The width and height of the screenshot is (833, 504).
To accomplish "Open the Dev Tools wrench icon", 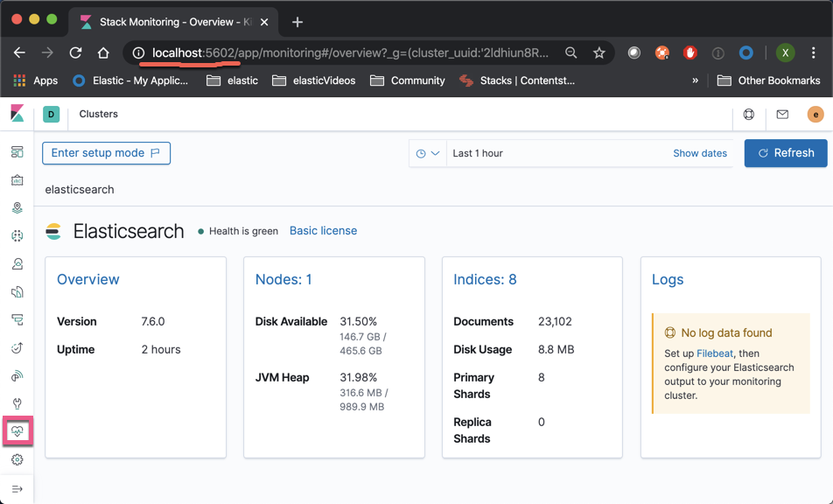I will click(17, 403).
